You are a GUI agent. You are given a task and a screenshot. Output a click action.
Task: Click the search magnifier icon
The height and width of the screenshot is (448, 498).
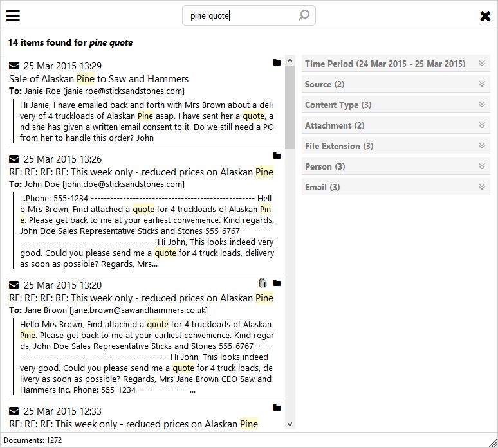coord(304,15)
